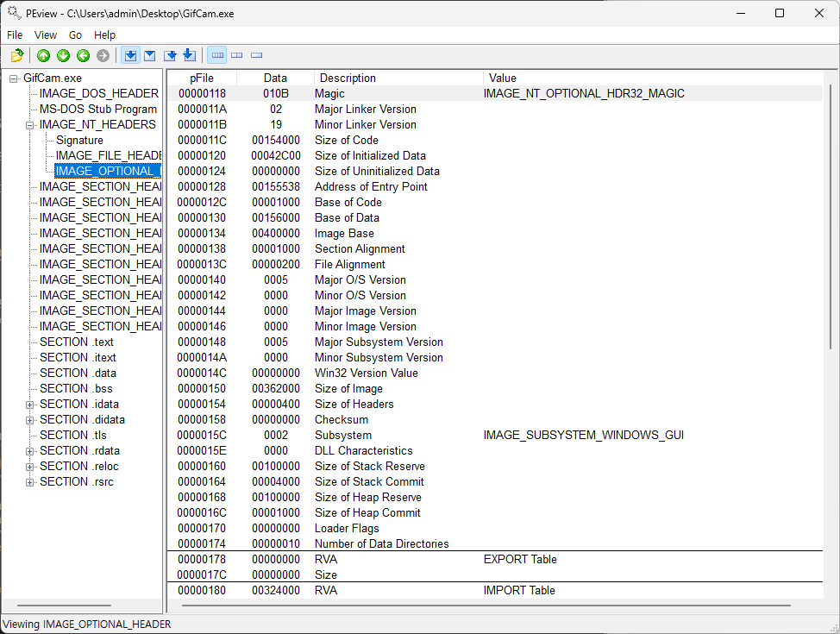
Task: Select SECTION .text in the tree
Action: click(x=76, y=342)
